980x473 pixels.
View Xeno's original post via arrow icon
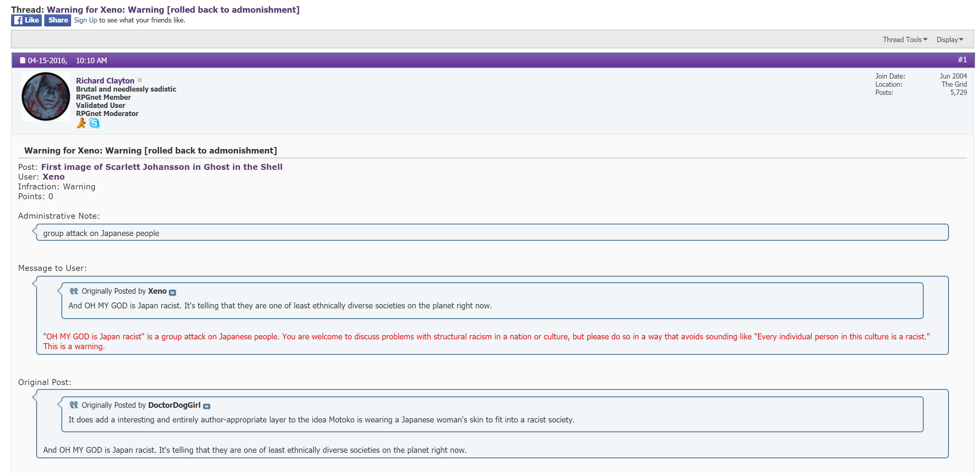(172, 292)
